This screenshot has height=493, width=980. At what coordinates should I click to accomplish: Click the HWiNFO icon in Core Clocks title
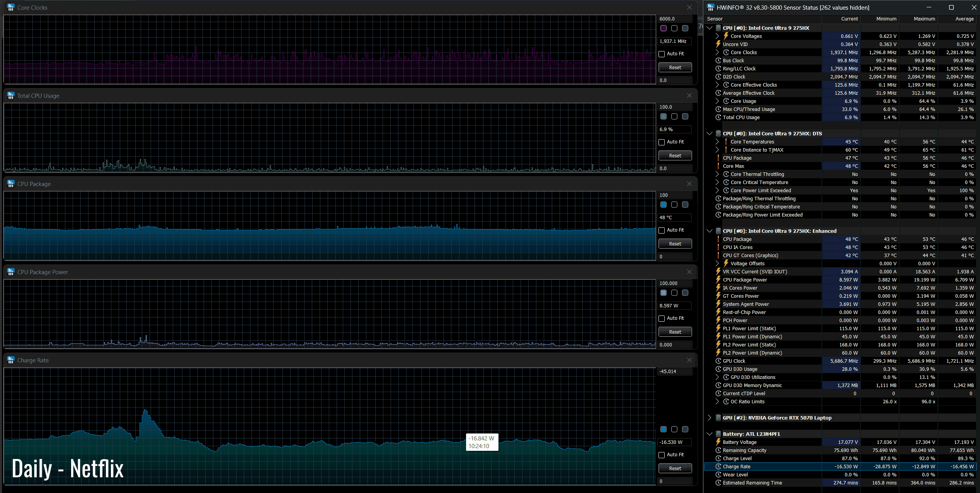(11, 7)
